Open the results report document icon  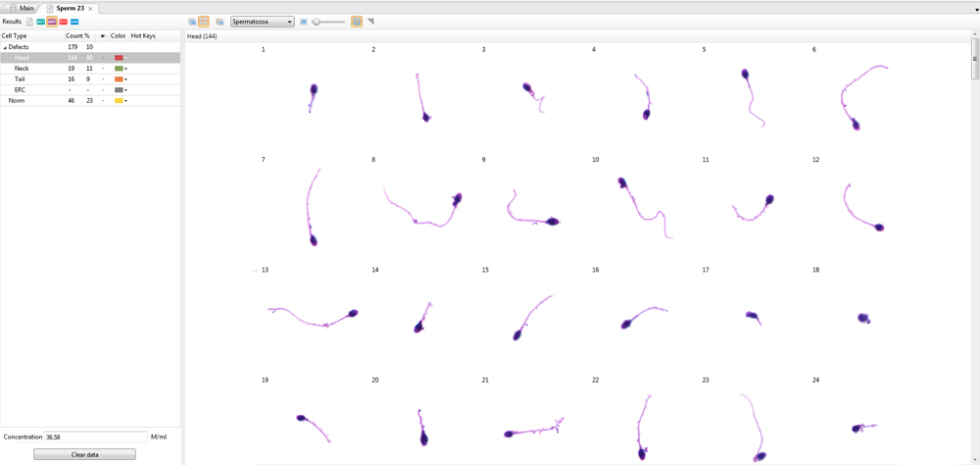(29, 22)
